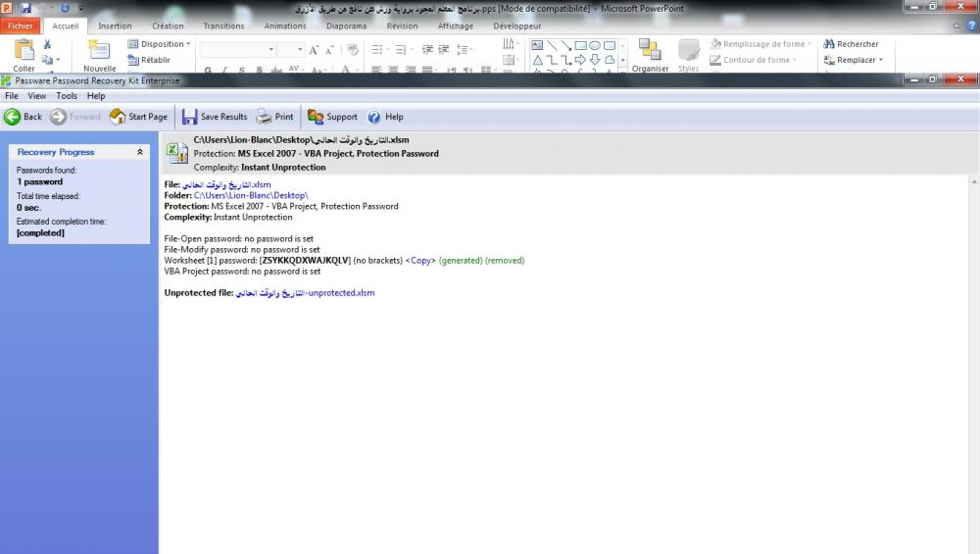The width and height of the screenshot is (980, 554).
Task: Open Support from the Passware toolbar
Action: click(x=332, y=117)
